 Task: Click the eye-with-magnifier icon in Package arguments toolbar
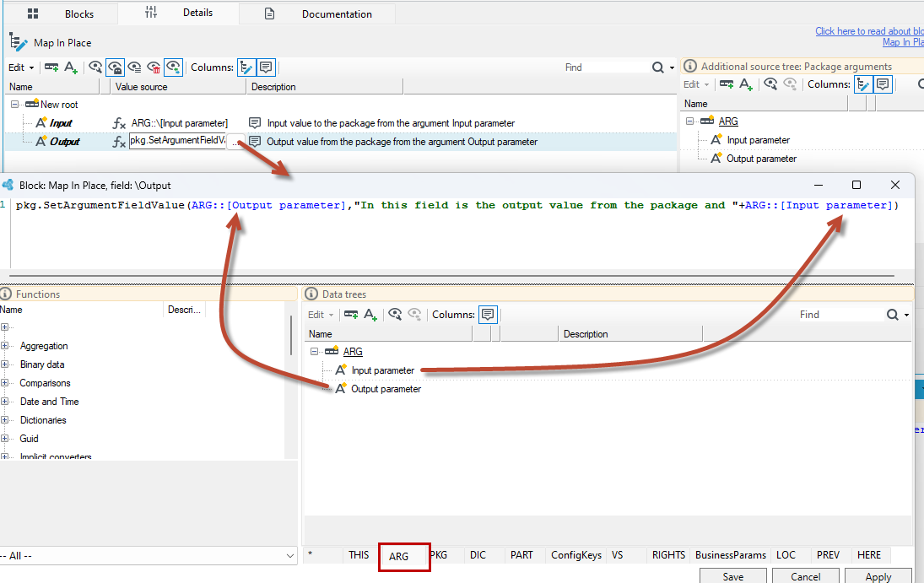[770, 84]
